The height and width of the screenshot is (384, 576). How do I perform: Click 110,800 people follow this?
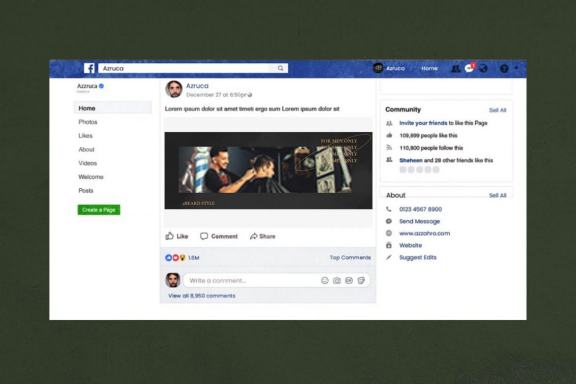431,148
